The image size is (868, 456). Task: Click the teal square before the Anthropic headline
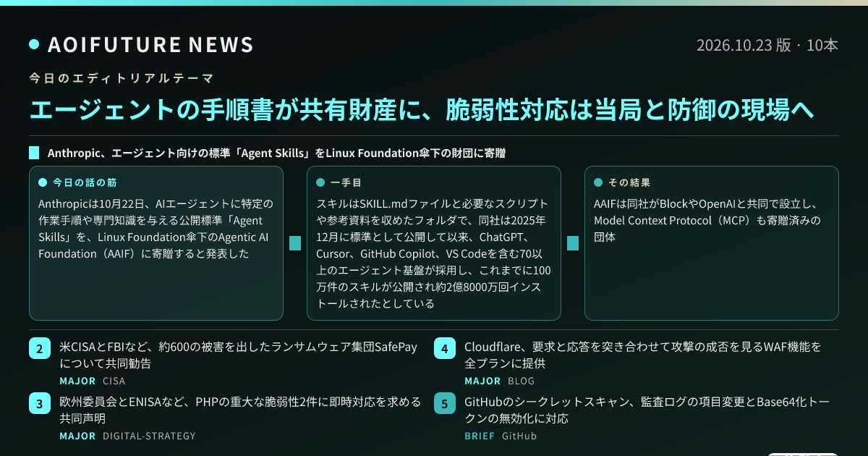(34, 153)
